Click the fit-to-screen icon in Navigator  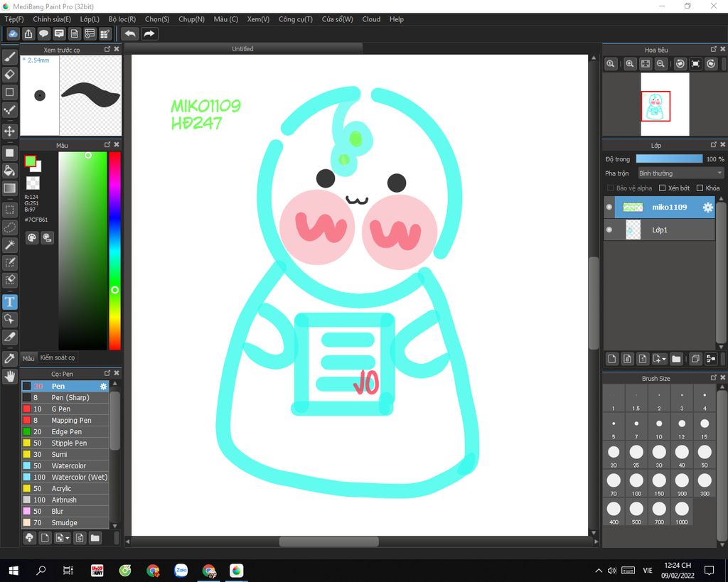(646, 64)
